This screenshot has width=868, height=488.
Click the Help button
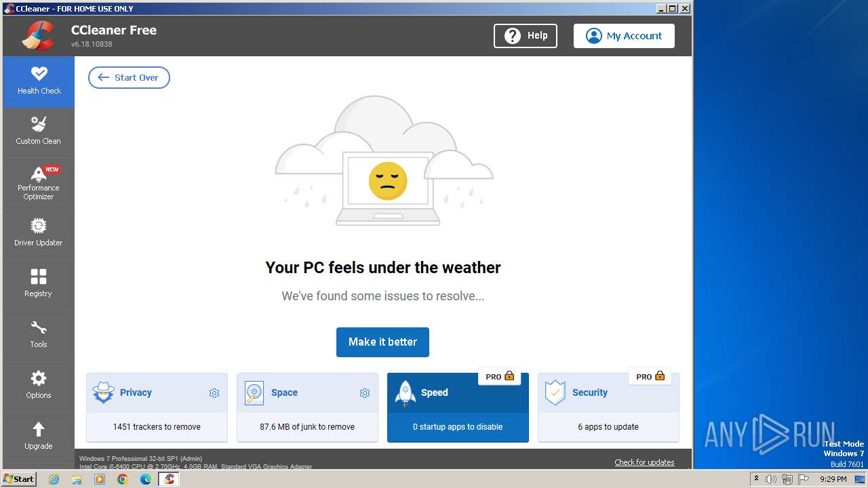526,36
